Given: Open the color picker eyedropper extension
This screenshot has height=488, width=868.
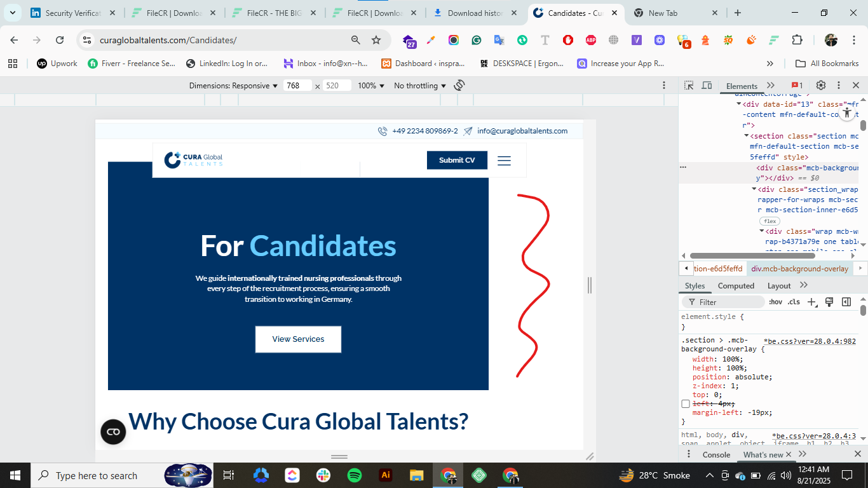Looking at the screenshot, I should pos(430,40).
